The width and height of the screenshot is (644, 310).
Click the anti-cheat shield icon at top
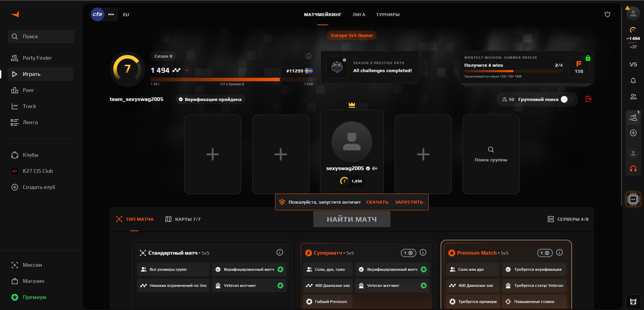[x=607, y=14]
